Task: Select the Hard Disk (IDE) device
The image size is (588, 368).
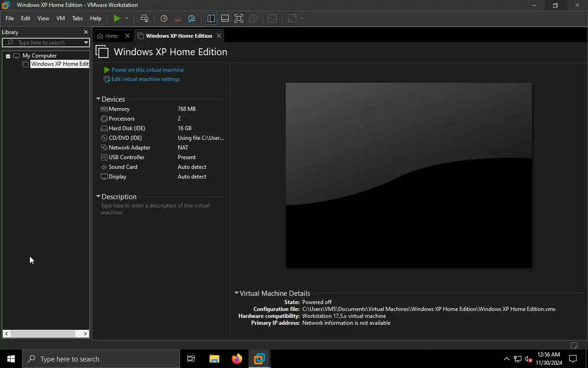Action: tap(162, 128)
